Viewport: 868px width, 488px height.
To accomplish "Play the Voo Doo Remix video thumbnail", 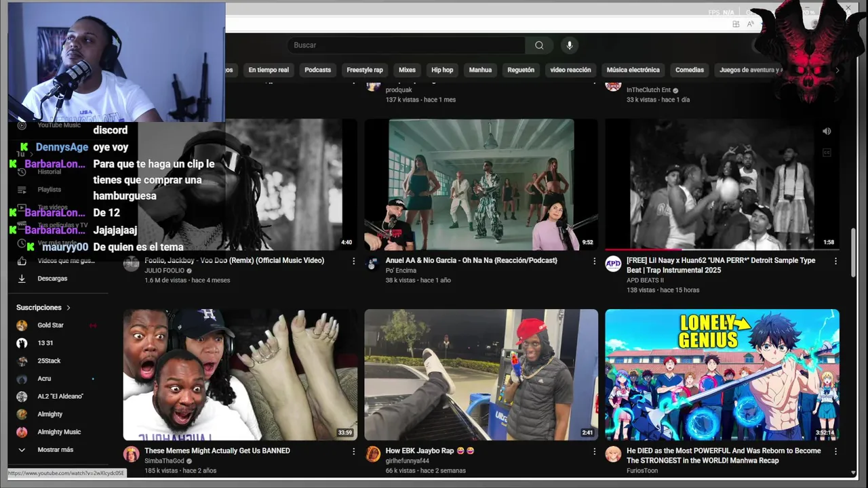I will 240,185.
